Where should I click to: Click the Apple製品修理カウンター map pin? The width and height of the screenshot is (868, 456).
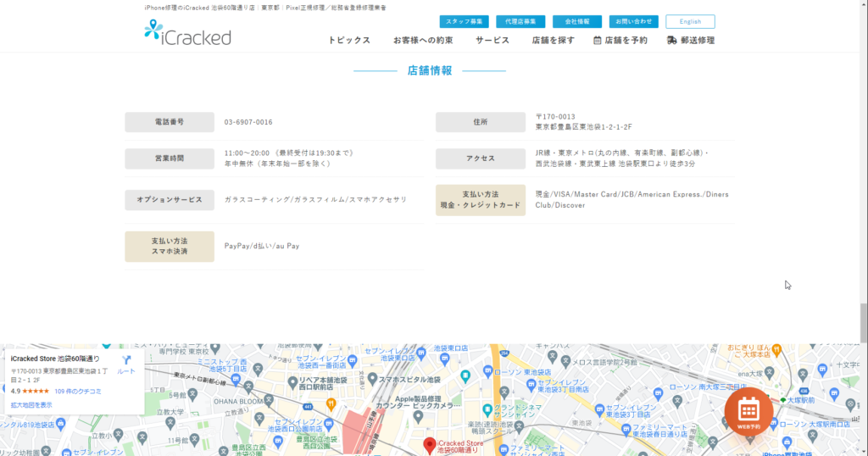[x=418, y=418]
